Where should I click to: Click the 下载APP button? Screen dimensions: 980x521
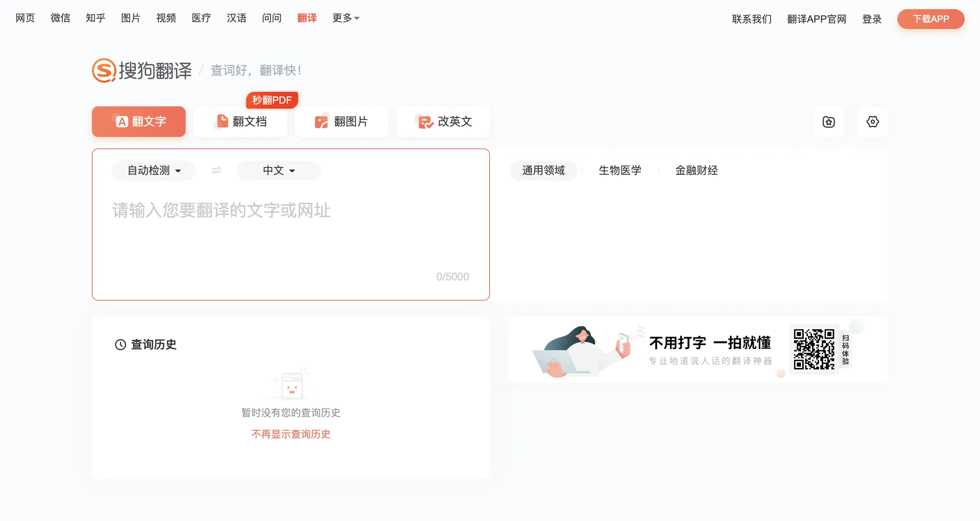click(931, 19)
